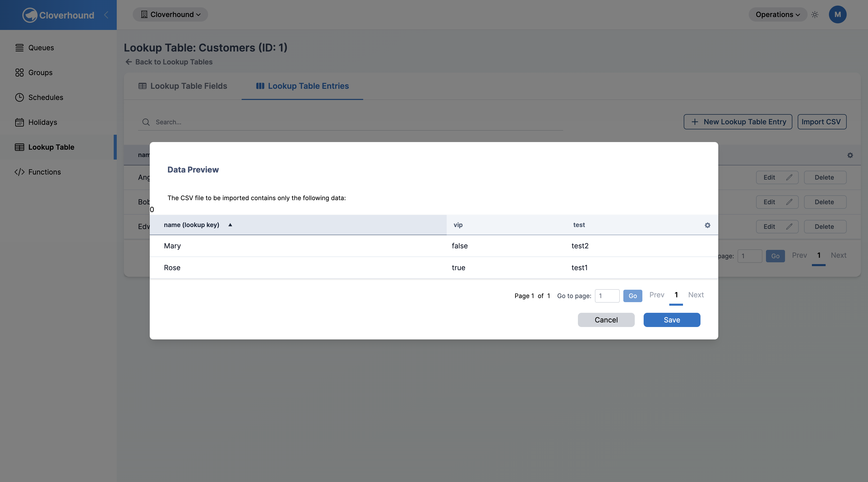868x482 pixels.
Task: Cancel the CSV import
Action: click(606, 320)
